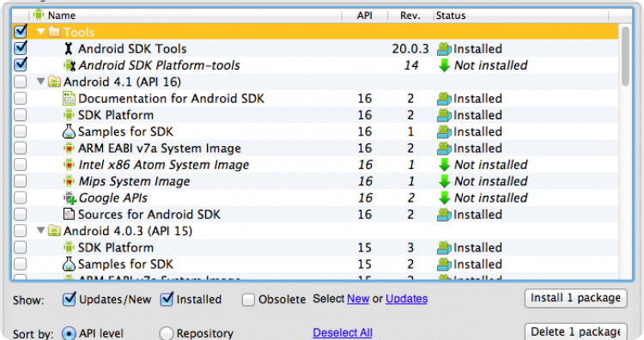This screenshot has width=644, height=340.
Task: Collapse the Tools group
Action: pyautogui.click(x=40, y=32)
